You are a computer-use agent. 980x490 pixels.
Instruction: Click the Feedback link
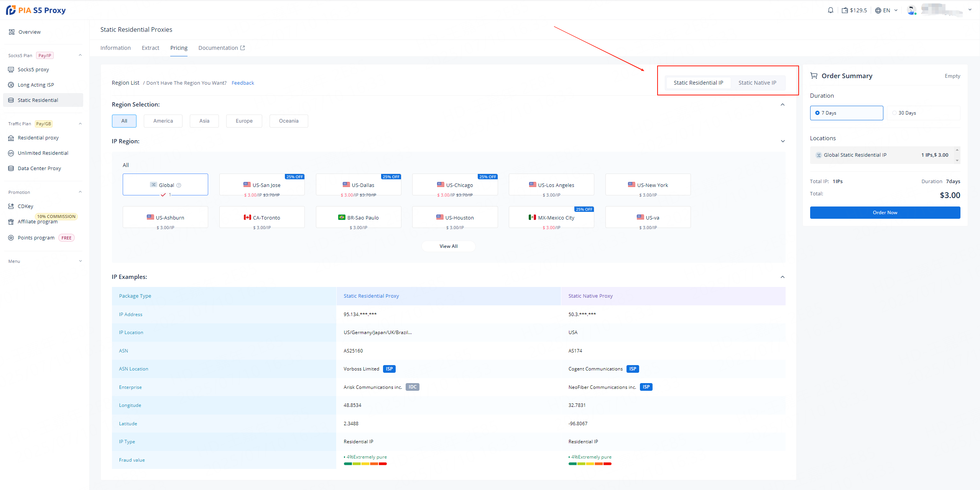(243, 83)
